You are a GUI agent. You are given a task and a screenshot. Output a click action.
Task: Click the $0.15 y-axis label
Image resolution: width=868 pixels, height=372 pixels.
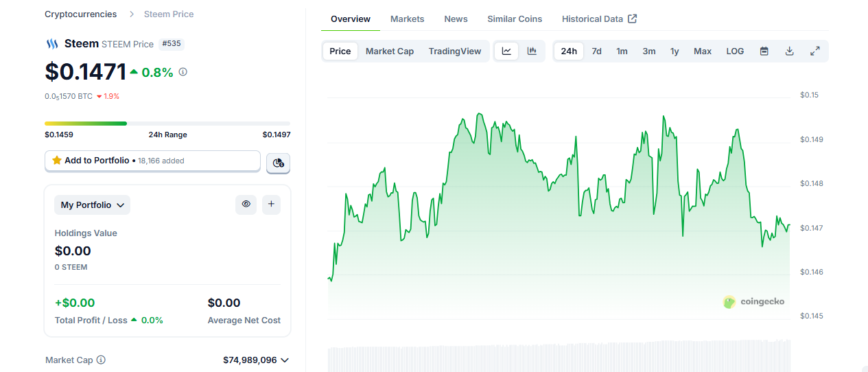pyautogui.click(x=809, y=95)
